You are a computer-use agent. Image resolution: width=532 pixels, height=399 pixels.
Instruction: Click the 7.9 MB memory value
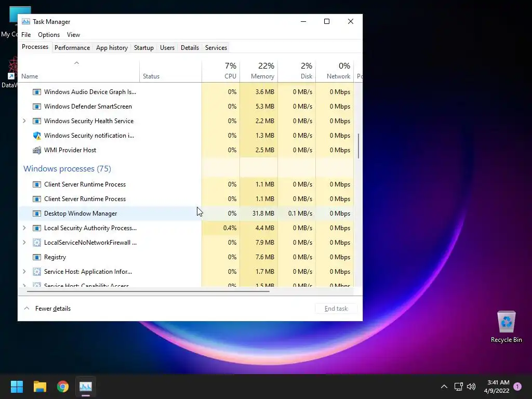264,243
